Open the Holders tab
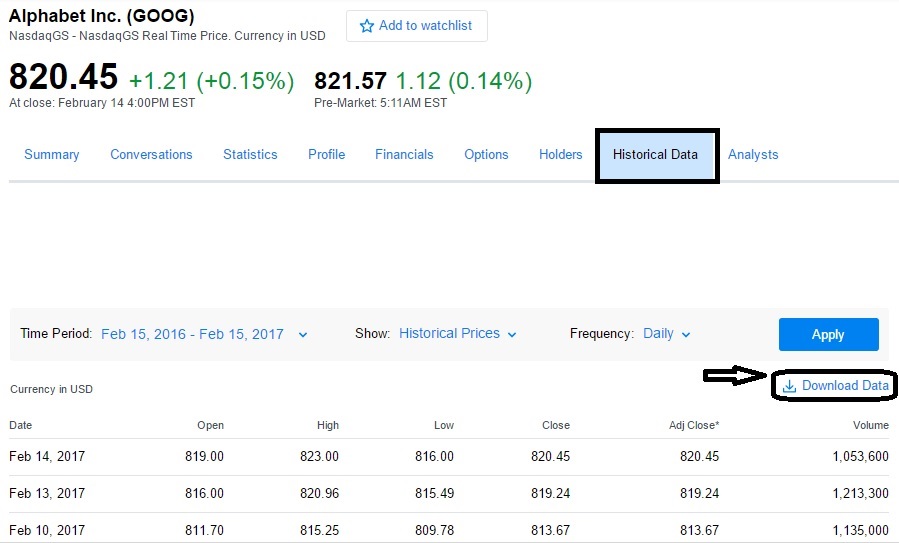The height and width of the screenshot is (543, 899). click(x=561, y=155)
